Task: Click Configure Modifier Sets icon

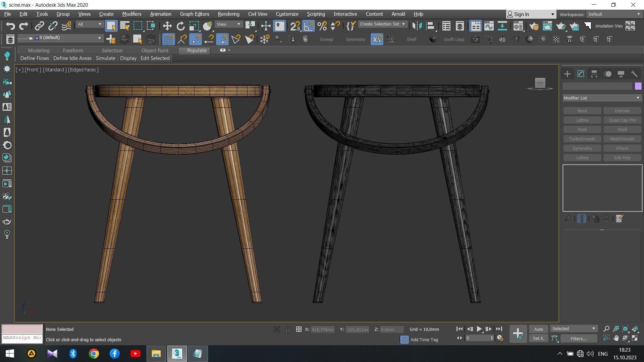Action: pos(620,219)
